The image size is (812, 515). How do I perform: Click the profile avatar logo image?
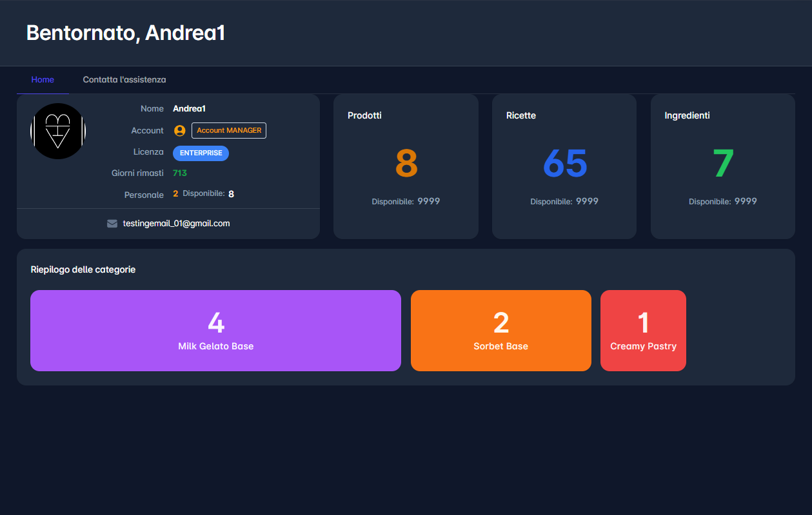click(58, 131)
